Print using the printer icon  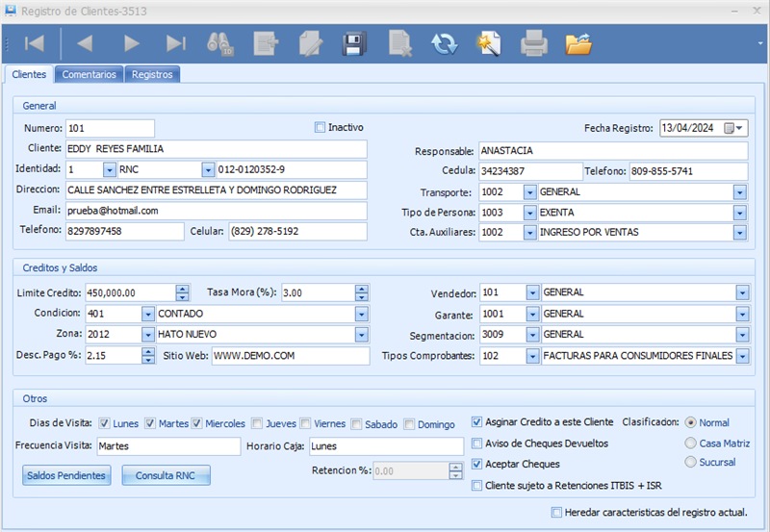pos(534,43)
